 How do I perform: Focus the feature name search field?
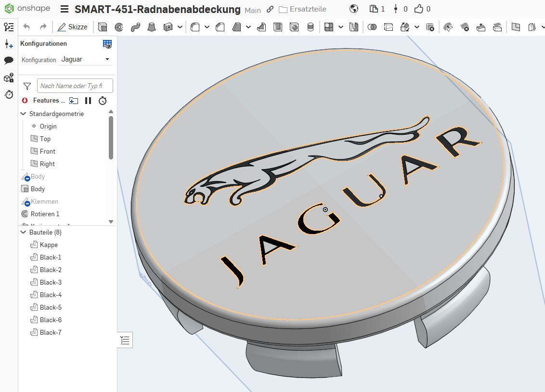click(x=75, y=86)
